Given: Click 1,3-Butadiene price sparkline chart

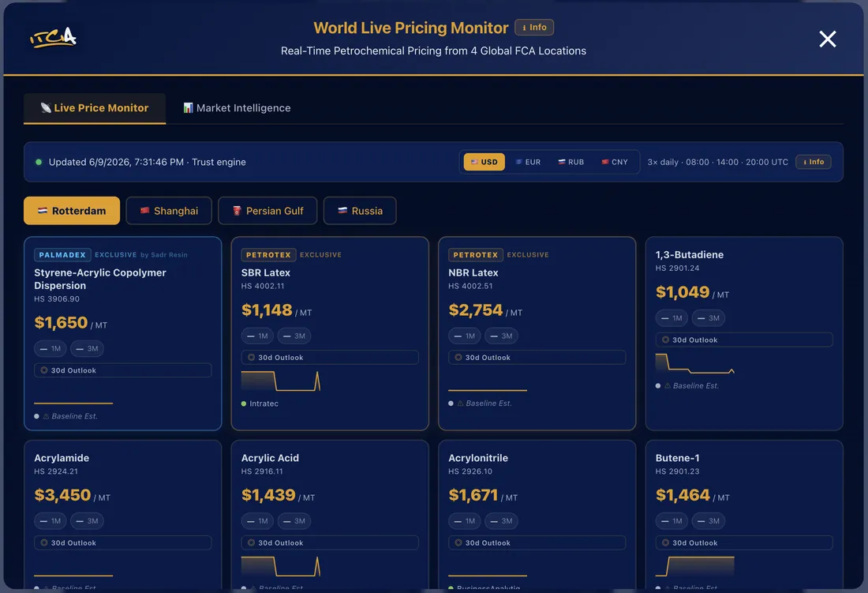Looking at the screenshot, I should tap(694, 363).
